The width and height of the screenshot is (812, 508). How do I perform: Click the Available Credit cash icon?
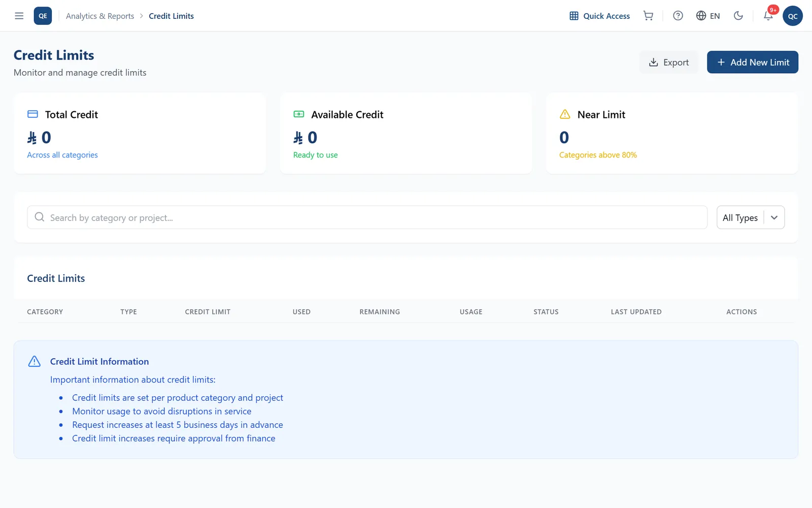coord(299,114)
